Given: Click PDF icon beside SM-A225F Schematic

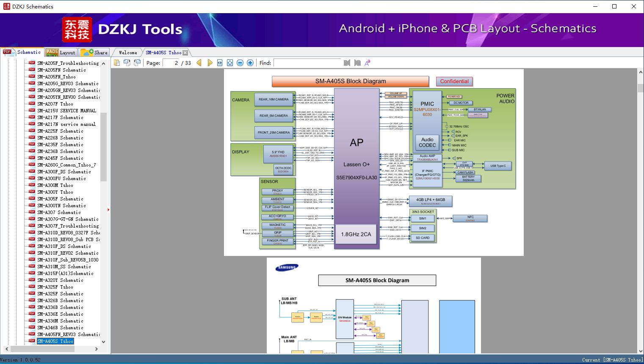Looking at the screenshot, I should [32, 131].
